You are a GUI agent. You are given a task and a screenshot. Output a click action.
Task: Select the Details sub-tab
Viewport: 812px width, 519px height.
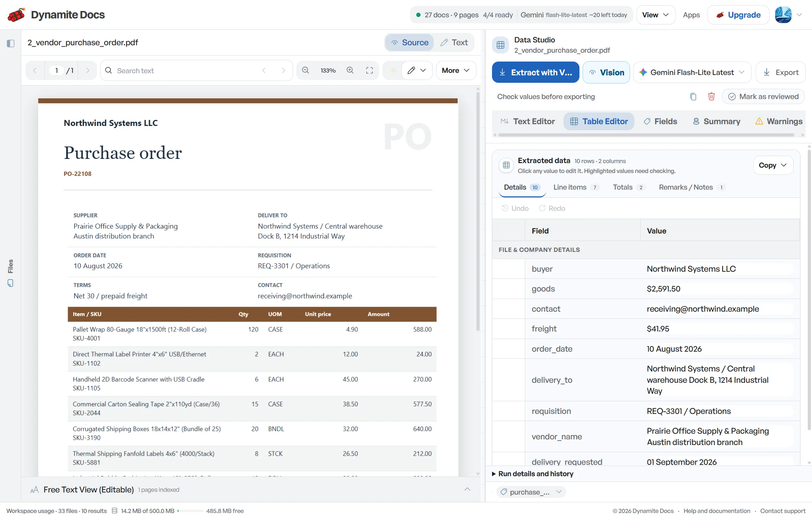[522, 187]
